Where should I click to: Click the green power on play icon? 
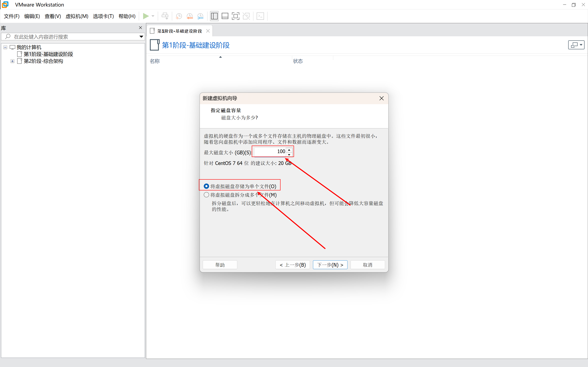click(146, 16)
